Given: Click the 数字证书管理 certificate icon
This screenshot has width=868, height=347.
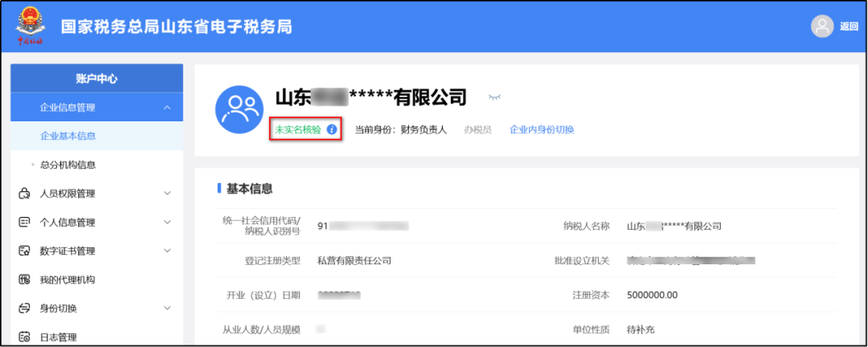Looking at the screenshot, I should 24,251.
